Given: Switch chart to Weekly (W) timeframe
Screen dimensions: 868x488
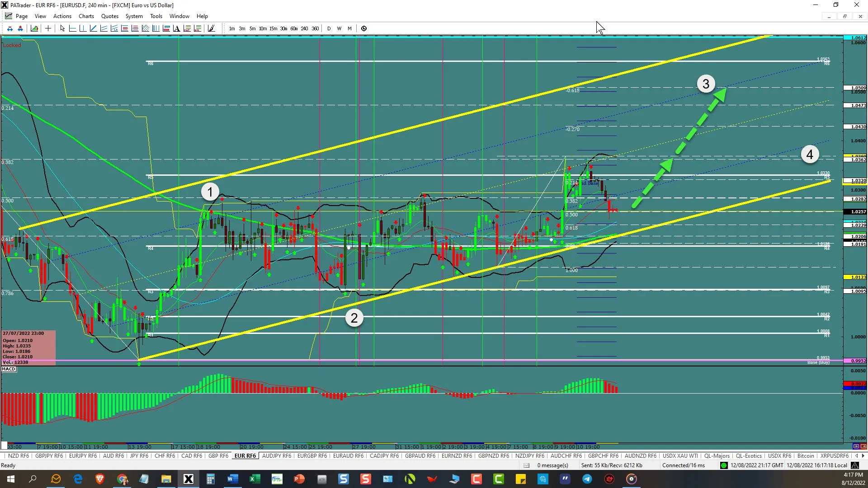Looking at the screenshot, I should [339, 28].
